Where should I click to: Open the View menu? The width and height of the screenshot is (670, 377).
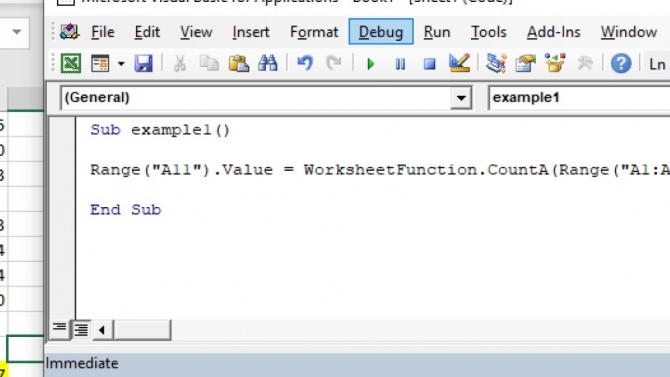(196, 32)
